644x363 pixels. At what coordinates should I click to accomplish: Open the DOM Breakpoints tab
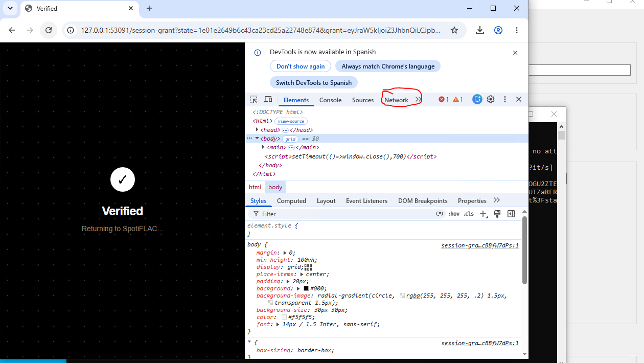coord(423,201)
